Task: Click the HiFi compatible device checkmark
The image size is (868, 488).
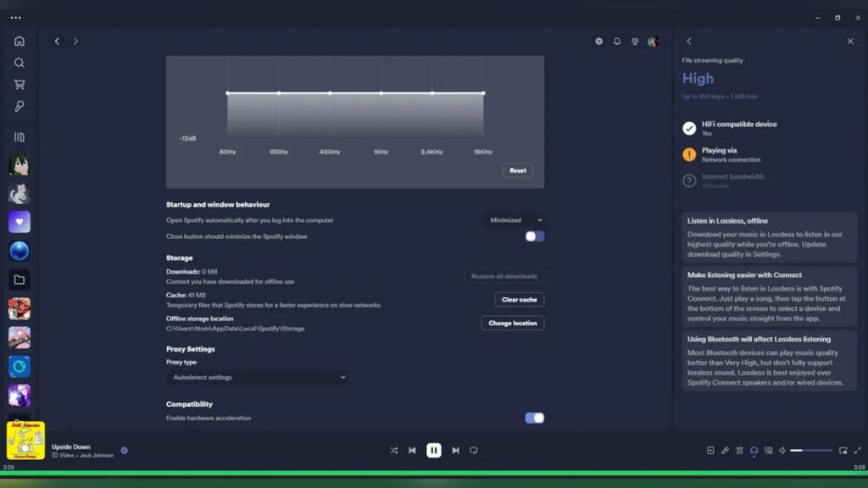Action: click(689, 129)
